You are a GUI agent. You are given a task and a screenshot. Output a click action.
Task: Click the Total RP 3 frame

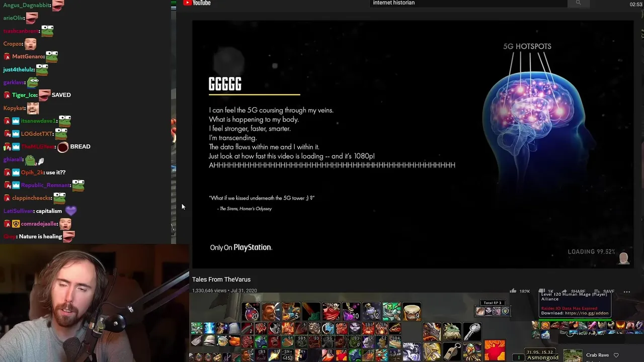pyautogui.click(x=493, y=308)
